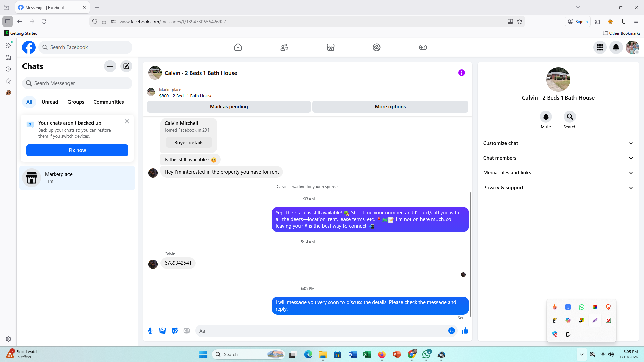644x362 pixels.
Task: Click Mark as pending
Action: click(x=229, y=107)
